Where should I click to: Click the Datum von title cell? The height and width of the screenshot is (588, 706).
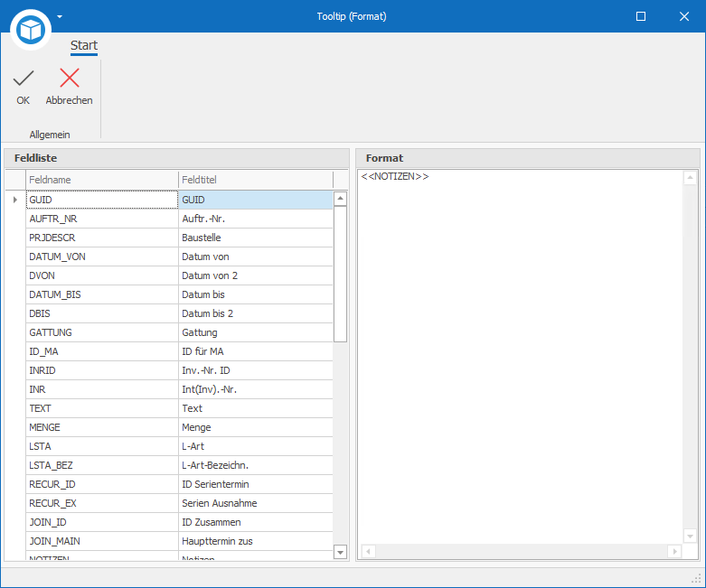[256, 257]
